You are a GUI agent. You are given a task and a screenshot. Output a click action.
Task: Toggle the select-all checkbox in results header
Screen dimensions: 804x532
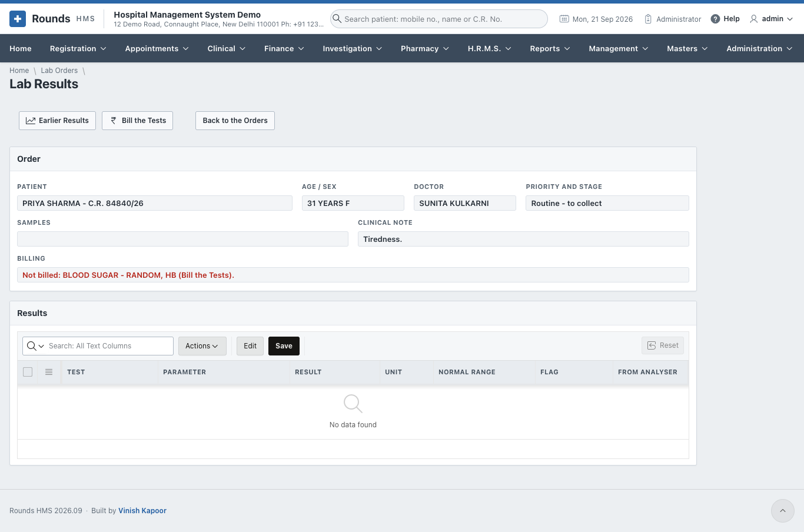[28, 372]
